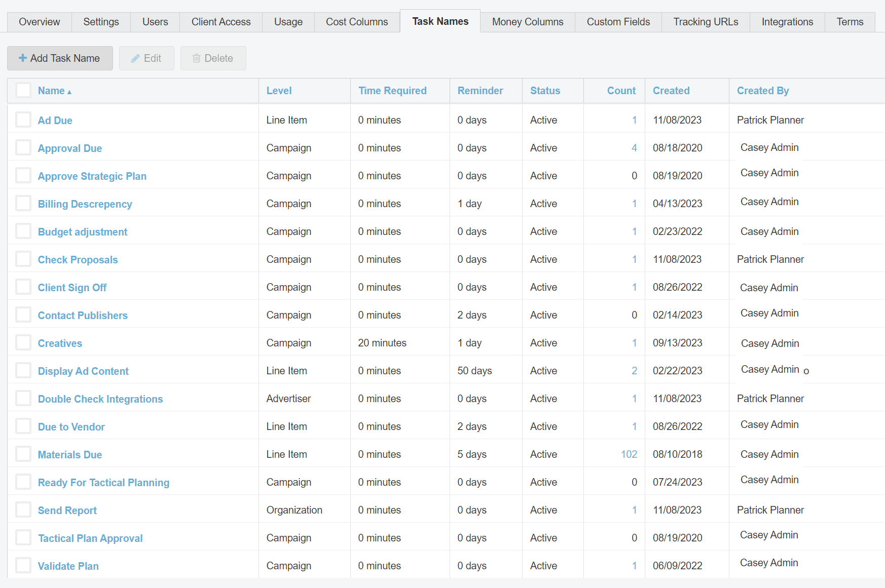
Task: Click the trash icon on the Delete button
Action: [197, 58]
